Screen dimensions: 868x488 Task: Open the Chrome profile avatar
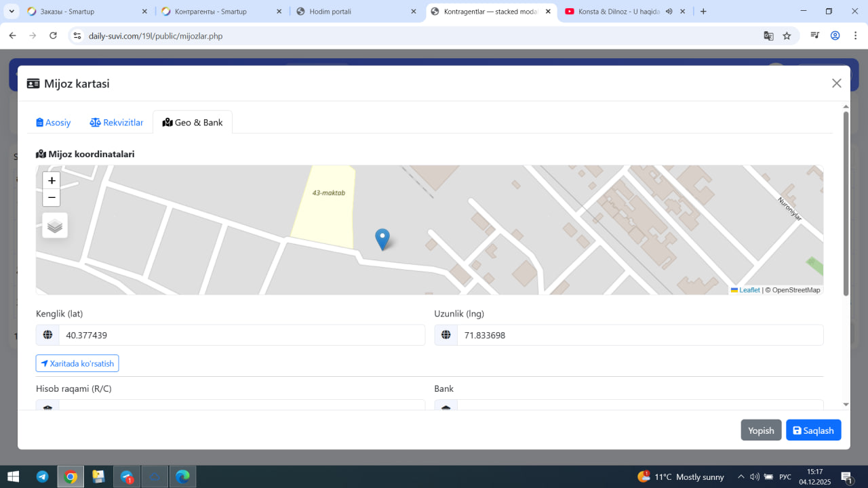pos(835,35)
